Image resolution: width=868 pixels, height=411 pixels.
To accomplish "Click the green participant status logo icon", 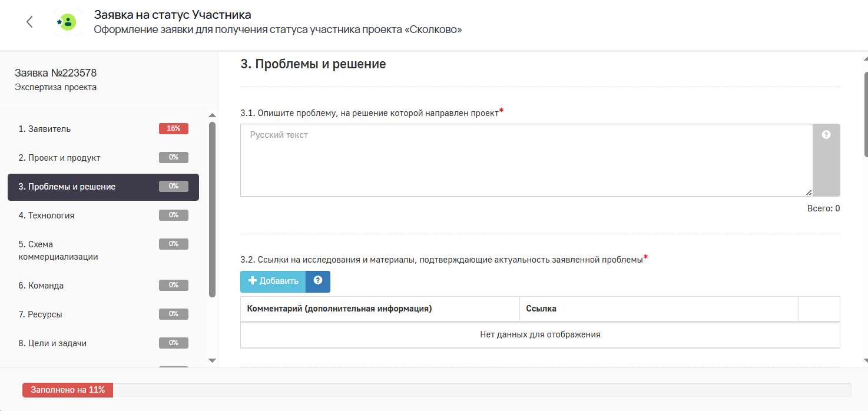I will pos(68,22).
